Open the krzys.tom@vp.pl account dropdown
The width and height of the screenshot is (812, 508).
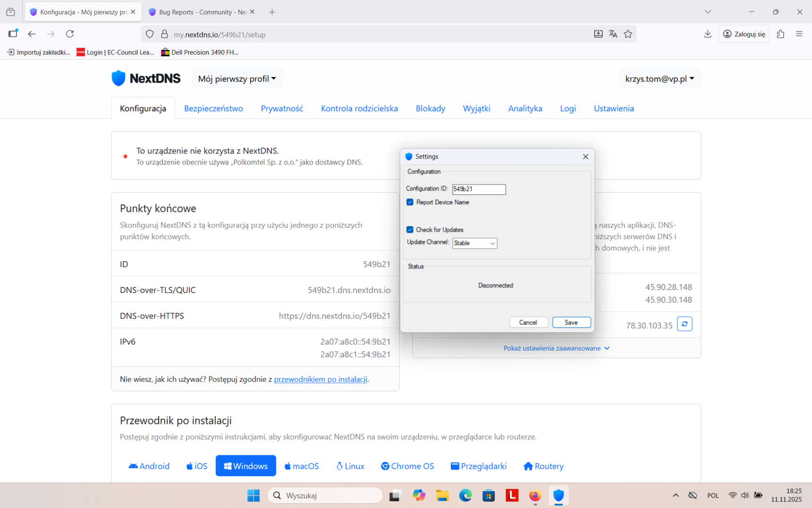coord(659,79)
